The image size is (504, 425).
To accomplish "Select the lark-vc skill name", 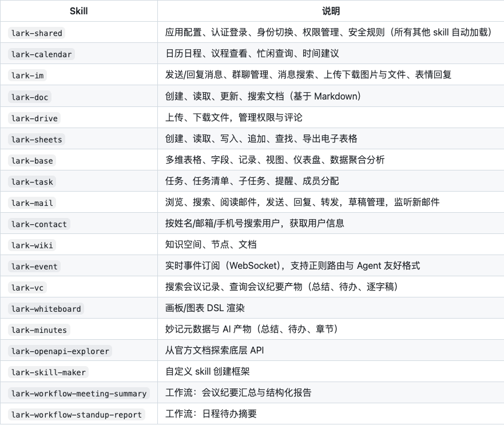I will 27,287.
